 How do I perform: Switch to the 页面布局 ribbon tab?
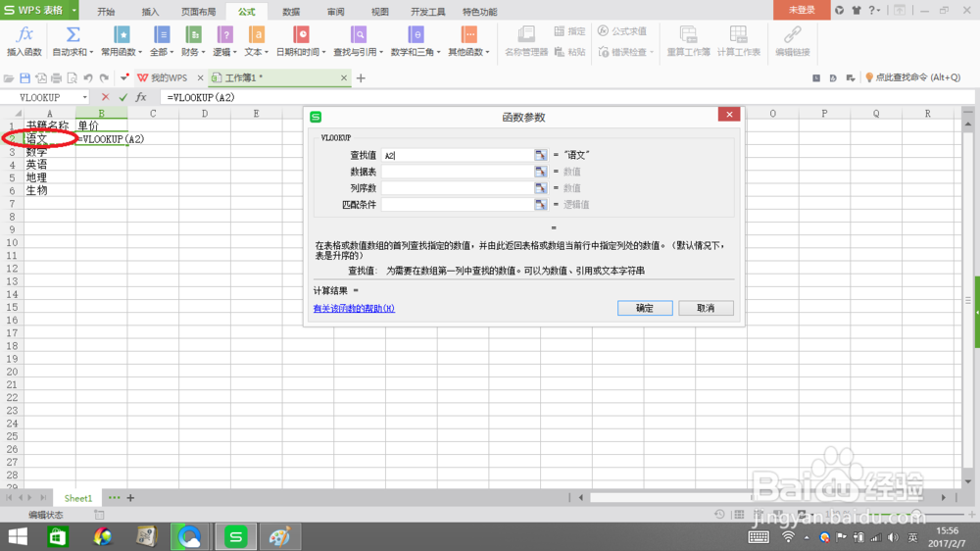(198, 12)
